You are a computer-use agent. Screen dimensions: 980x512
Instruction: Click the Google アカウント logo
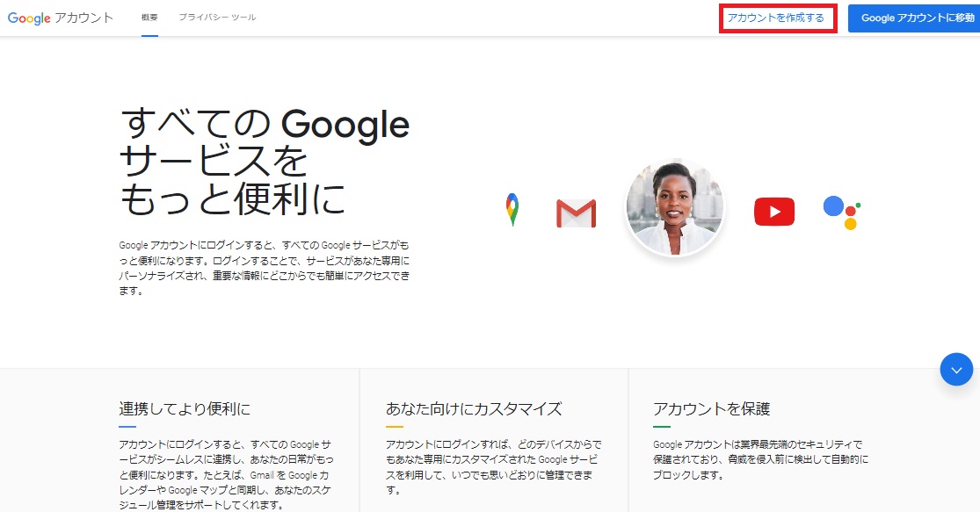click(60, 18)
